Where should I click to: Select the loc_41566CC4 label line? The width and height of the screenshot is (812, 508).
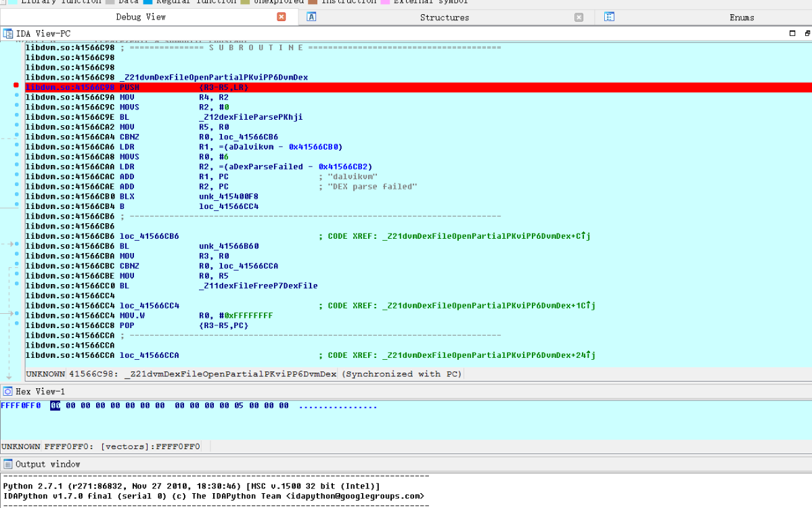point(149,305)
